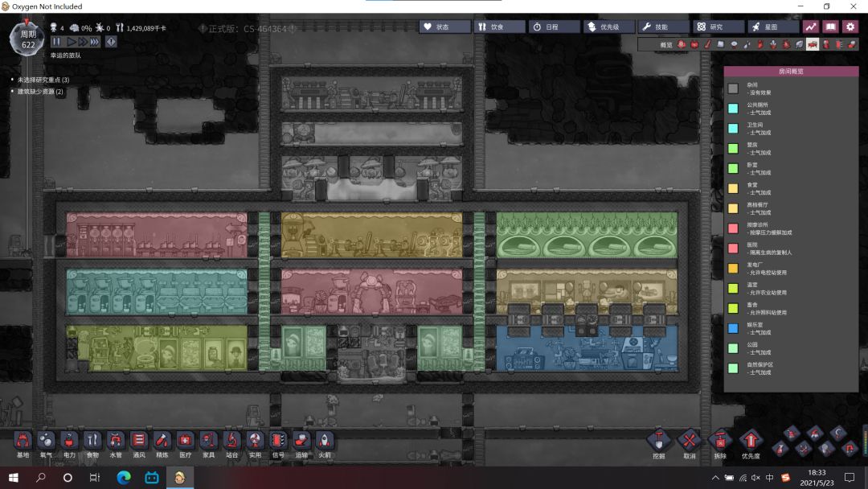Toggle the red alert button
The image size is (868, 489).
pyautogui.click(x=111, y=42)
